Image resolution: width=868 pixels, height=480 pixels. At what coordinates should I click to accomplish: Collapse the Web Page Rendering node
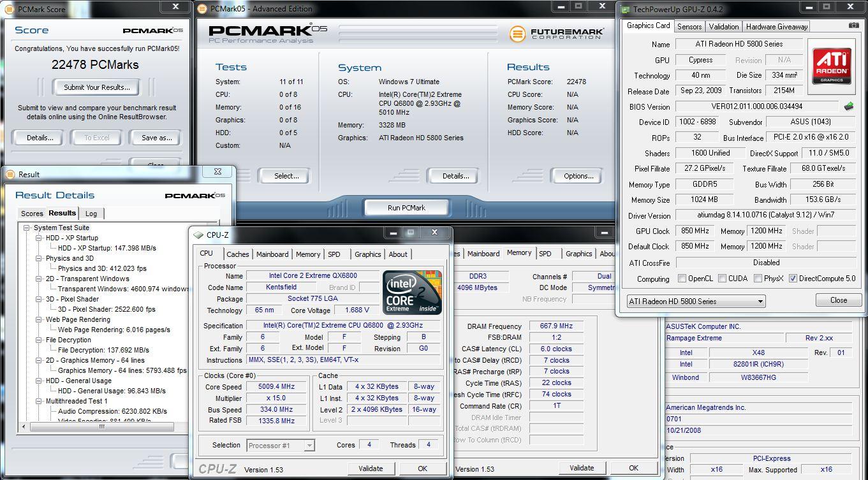(39, 319)
